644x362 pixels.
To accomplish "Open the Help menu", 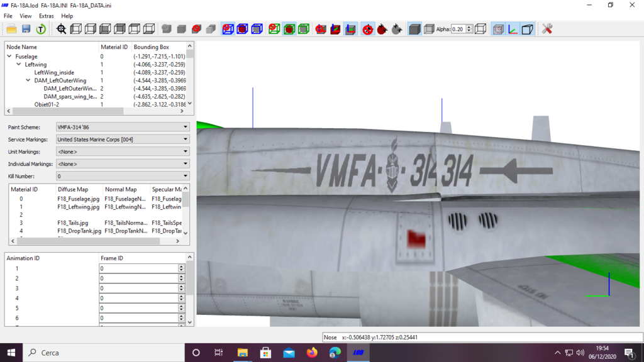I will coord(67,16).
